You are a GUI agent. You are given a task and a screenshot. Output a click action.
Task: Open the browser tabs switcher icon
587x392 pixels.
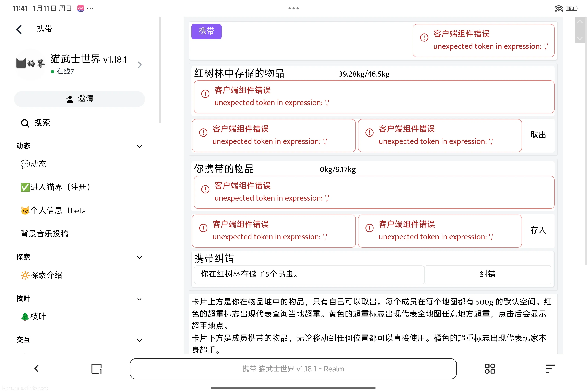click(96, 369)
